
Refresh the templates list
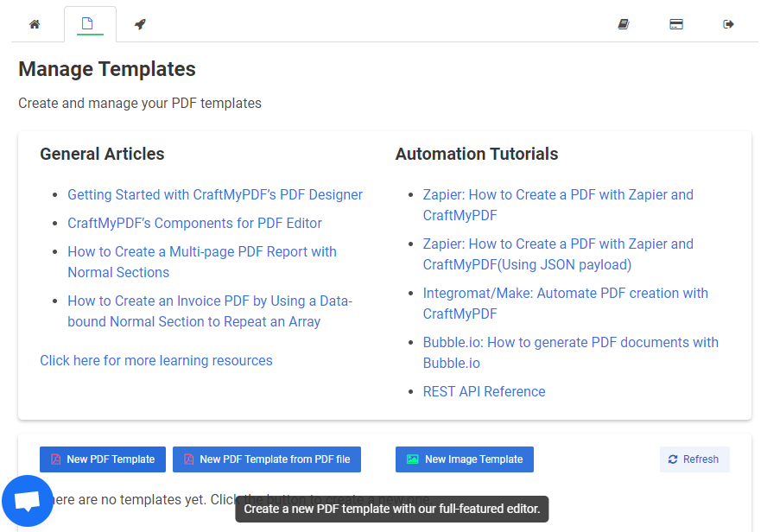[x=694, y=459]
